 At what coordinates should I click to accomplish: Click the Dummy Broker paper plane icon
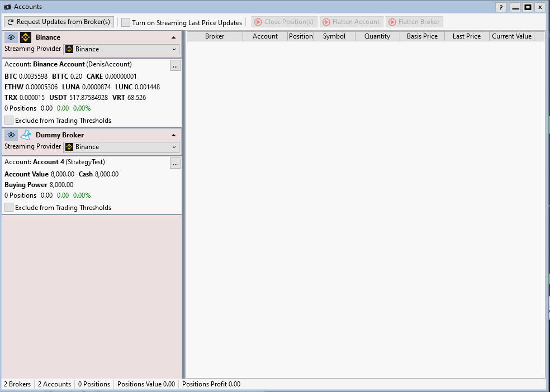[26, 135]
